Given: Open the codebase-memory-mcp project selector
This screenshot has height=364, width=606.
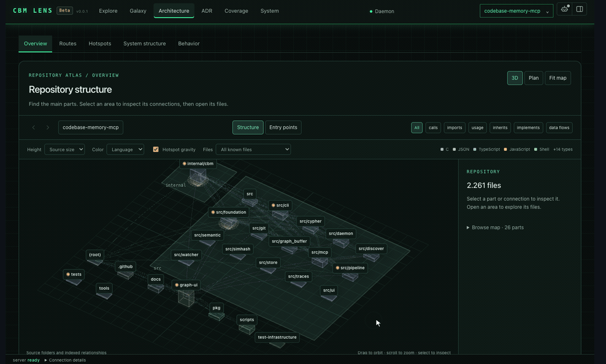Looking at the screenshot, I should point(516,11).
